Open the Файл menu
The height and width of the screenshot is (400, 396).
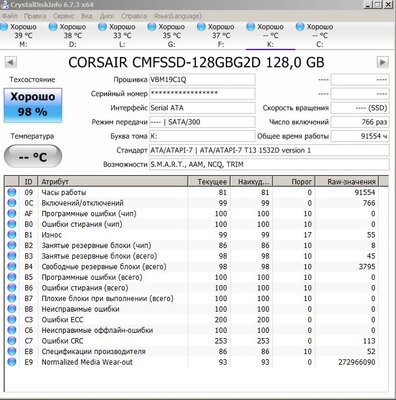click(x=9, y=16)
